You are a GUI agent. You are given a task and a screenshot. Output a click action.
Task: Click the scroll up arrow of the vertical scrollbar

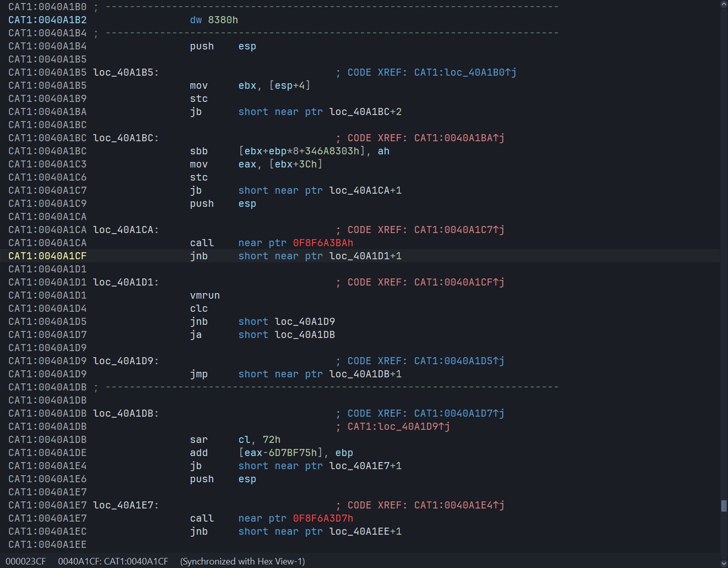click(723, 4)
